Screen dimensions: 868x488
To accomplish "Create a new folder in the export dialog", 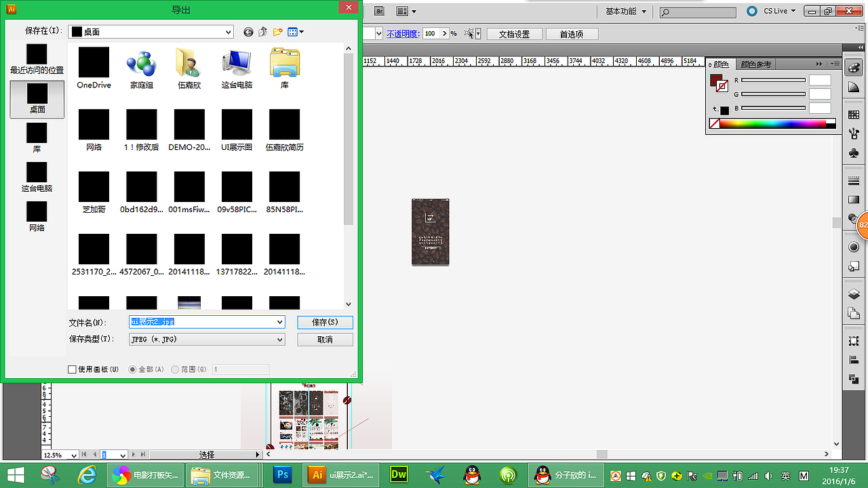I will coord(278,32).
